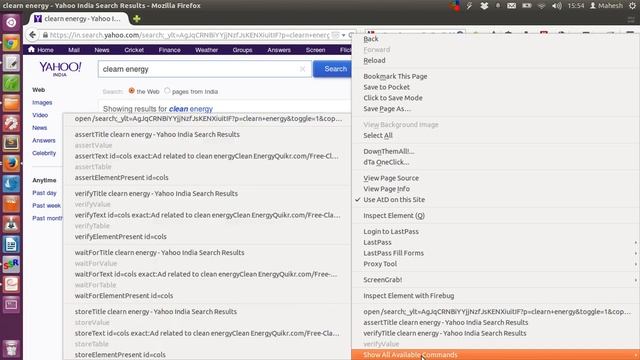Open the Ubuntu Dash launcher icon
The image size is (640, 360).
11,22
